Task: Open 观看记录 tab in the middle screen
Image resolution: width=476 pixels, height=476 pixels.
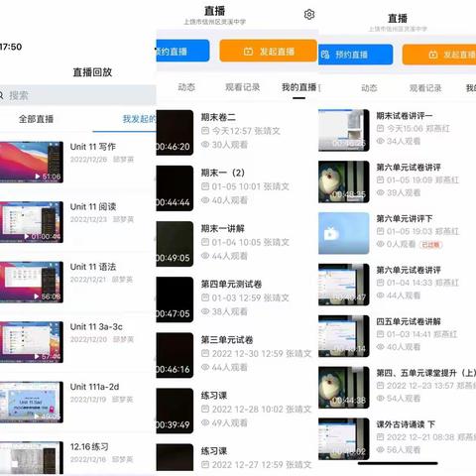Action: 242,87
